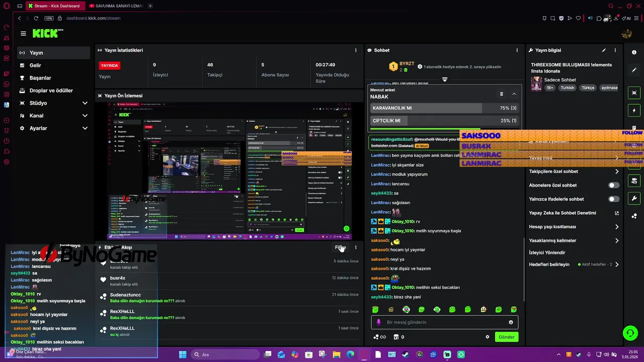This screenshot has width=644, height=362.
Task: Click the lightning bolt icon in right sidebar
Action: click(634, 110)
